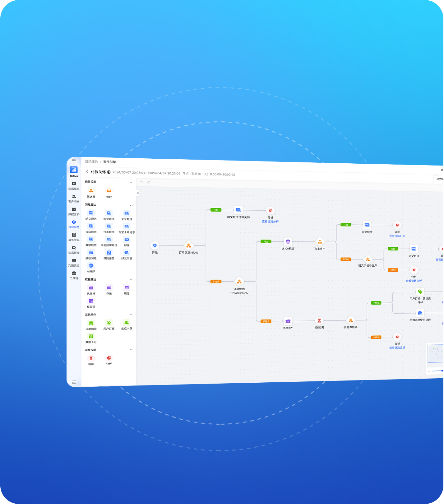
Task: Select the 淘宝数字短信 component
Action: [109, 242]
